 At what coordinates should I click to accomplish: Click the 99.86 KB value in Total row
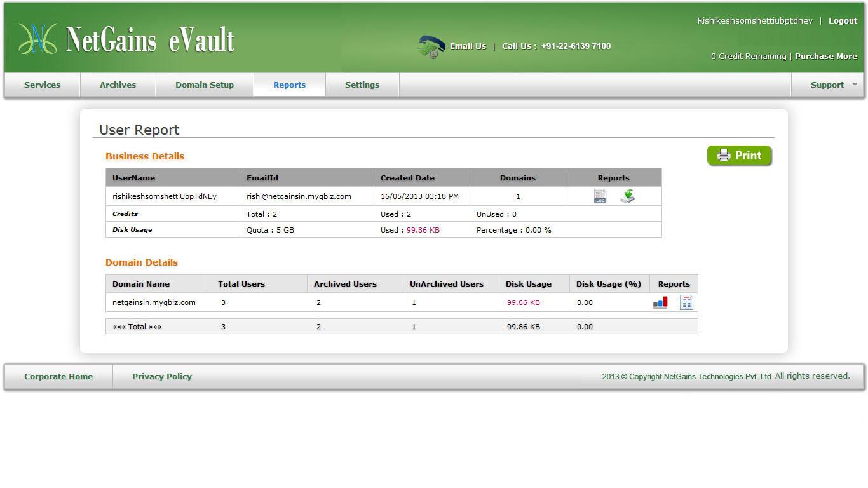[524, 327]
